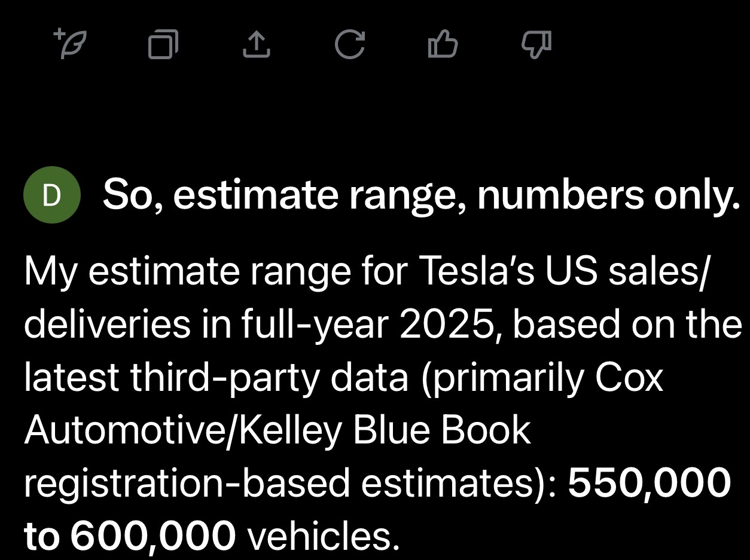The width and height of the screenshot is (750, 560).
Task: Share the response via the upload arrow icon
Action: click(256, 45)
